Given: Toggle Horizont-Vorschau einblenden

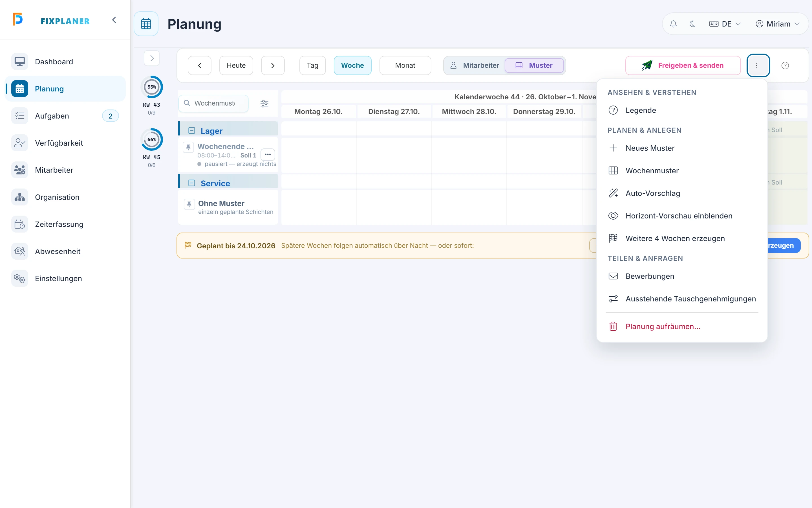Looking at the screenshot, I should tap(682, 216).
